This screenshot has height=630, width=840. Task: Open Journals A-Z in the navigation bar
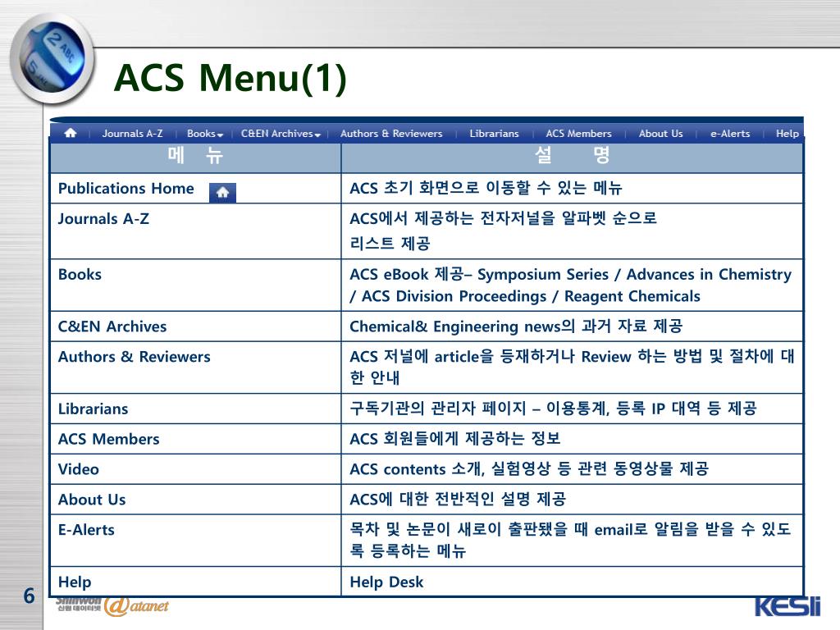[132, 134]
